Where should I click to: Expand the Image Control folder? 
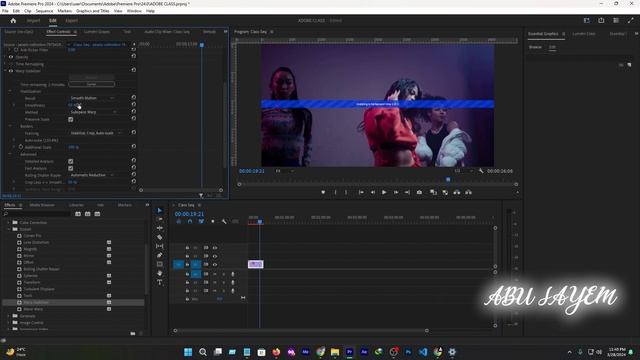9,322
